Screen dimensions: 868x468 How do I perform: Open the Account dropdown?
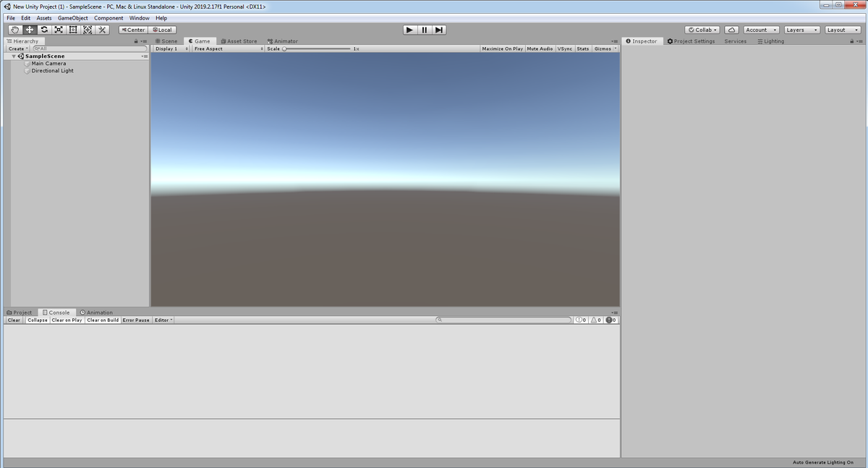click(x=762, y=30)
